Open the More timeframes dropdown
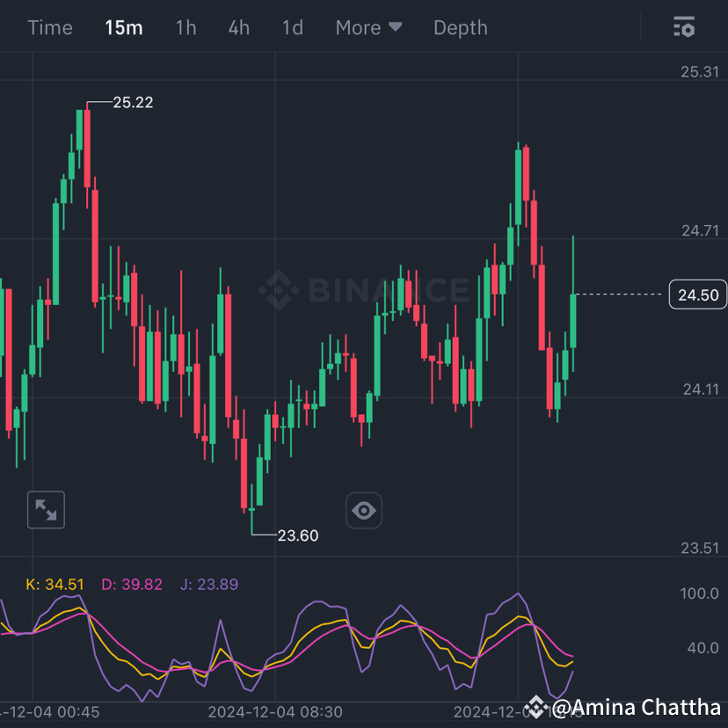The height and width of the screenshot is (728, 728). 368,27
